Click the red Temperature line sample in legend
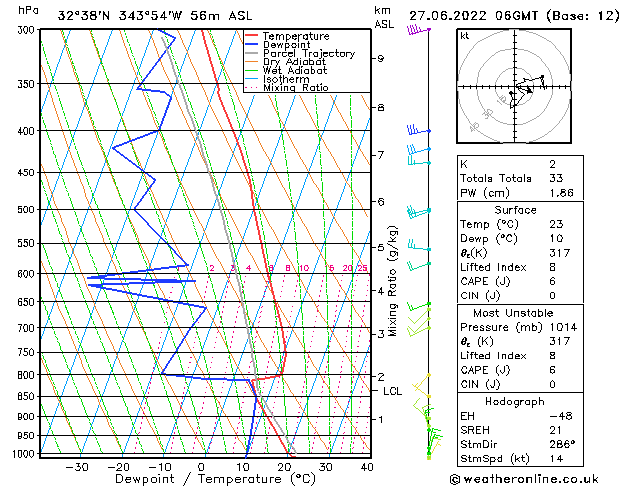The width and height of the screenshot is (629, 486). [252, 36]
